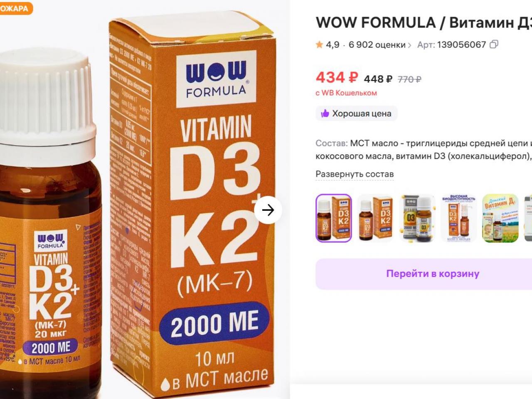Select the Детский Витамин Д thumbnail

pos(500,218)
